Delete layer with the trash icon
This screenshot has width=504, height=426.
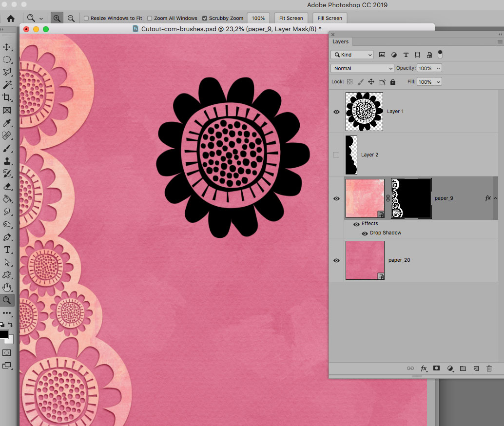pos(489,368)
